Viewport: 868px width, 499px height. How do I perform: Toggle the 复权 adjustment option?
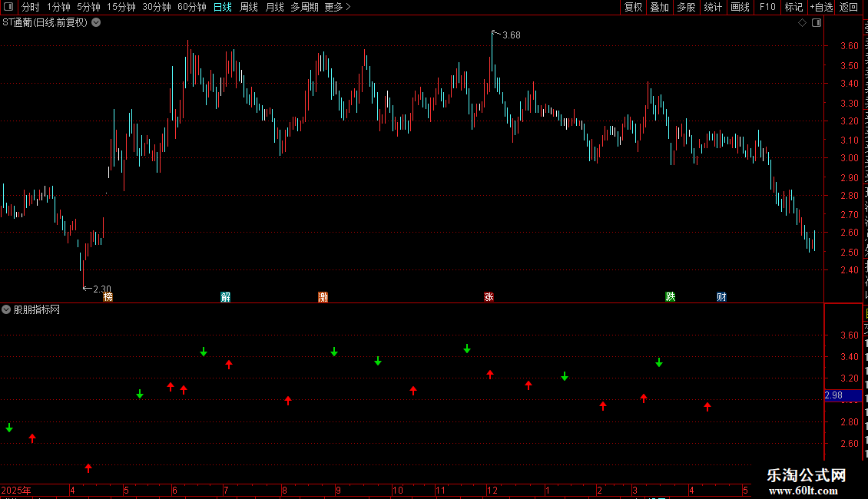click(x=633, y=7)
